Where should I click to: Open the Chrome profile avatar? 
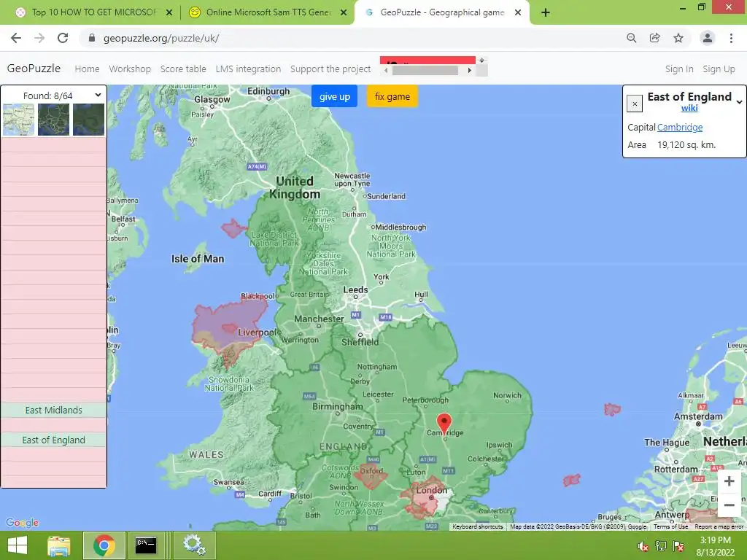coord(707,38)
